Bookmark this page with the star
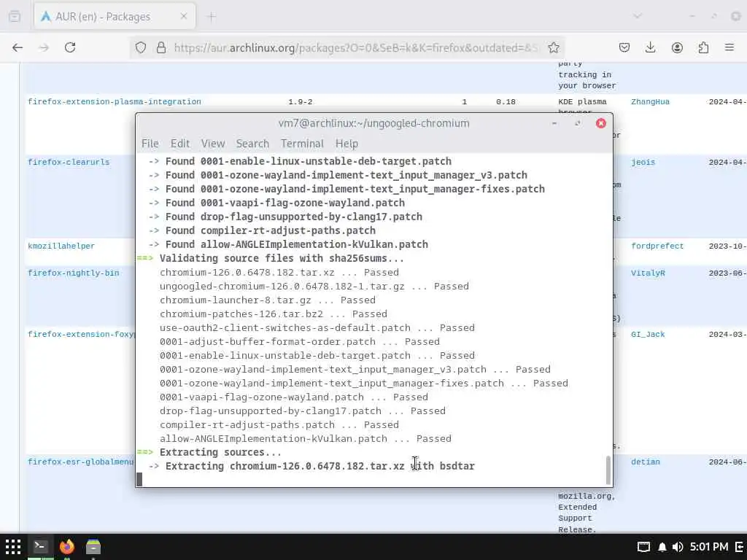 553,47
